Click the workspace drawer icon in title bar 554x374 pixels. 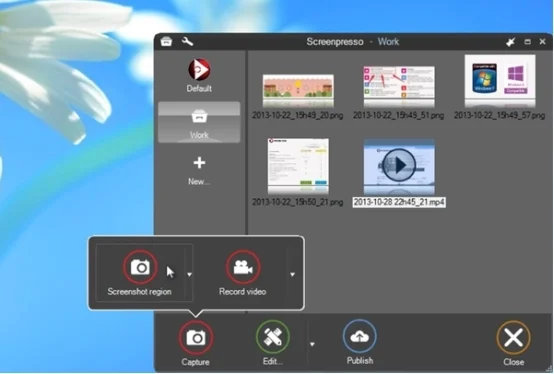166,42
